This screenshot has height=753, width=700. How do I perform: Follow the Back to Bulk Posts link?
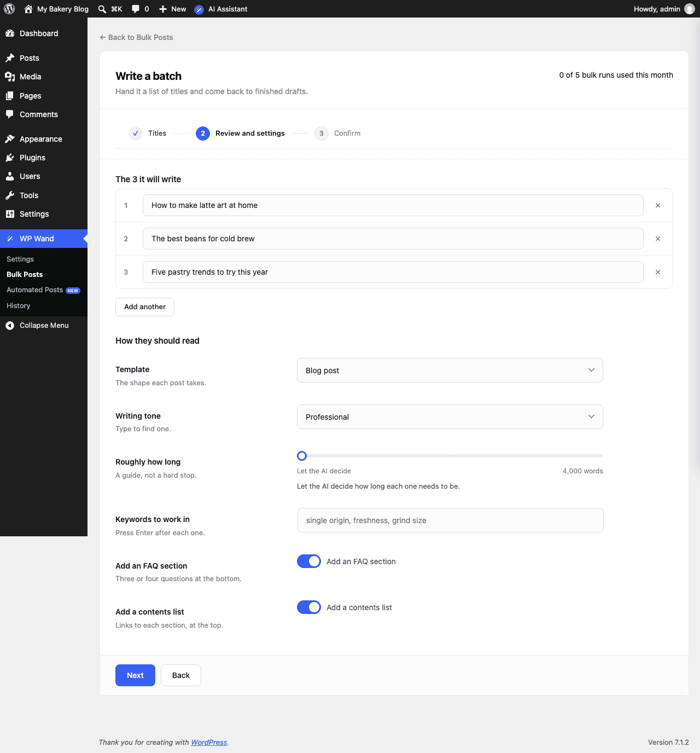pyautogui.click(x=136, y=37)
